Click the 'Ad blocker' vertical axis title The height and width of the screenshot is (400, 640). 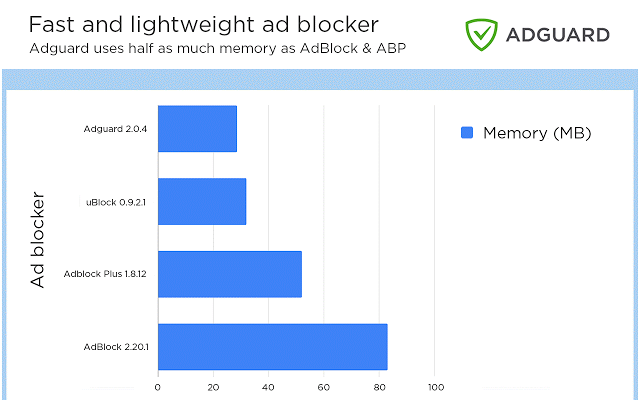[38, 240]
